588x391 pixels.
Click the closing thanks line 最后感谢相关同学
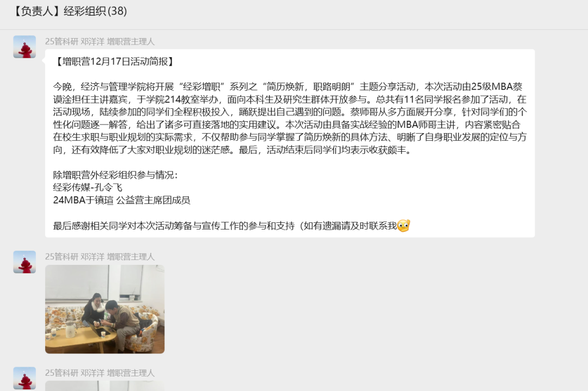pos(231,226)
